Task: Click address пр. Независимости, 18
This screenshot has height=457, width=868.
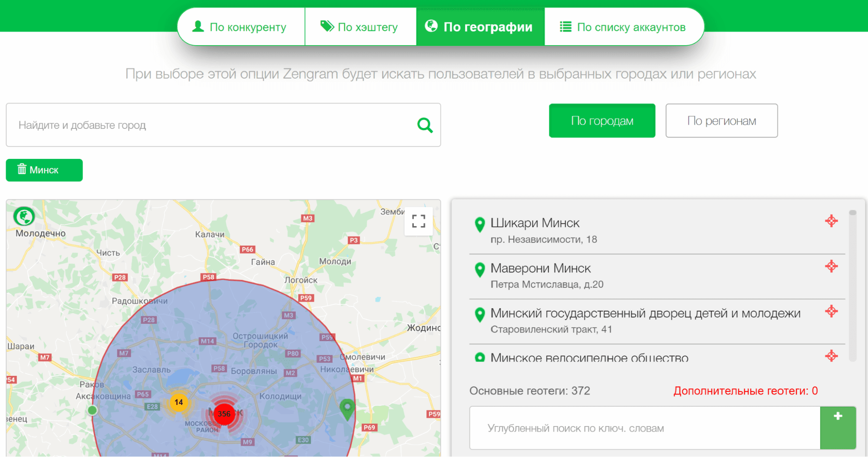Action: click(544, 240)
